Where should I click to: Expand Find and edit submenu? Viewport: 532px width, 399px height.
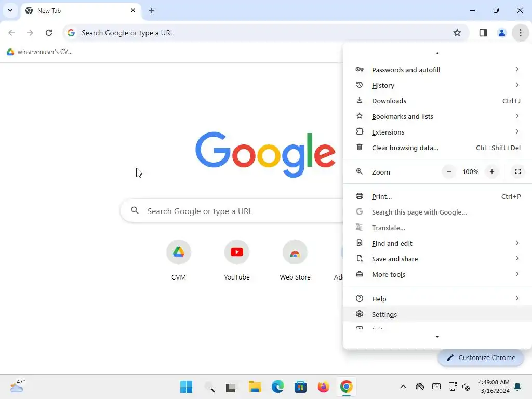click(x=437, y=243)
